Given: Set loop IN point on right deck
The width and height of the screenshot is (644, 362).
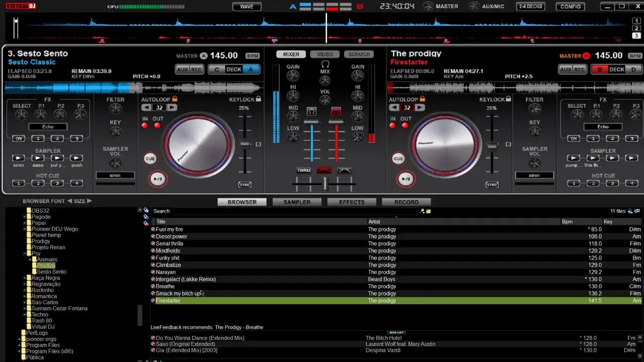Looking at the screenshot, I should (392, 125).
